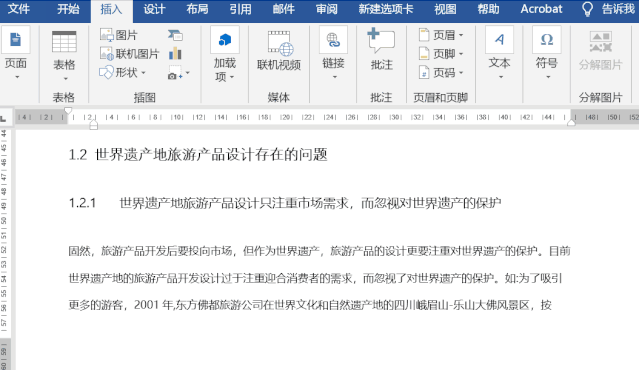This screenshot has width=639, height=370.
Task: Expand the 文本 dropdown arrow
Action: pyautogui.click(x=501, y=77)
